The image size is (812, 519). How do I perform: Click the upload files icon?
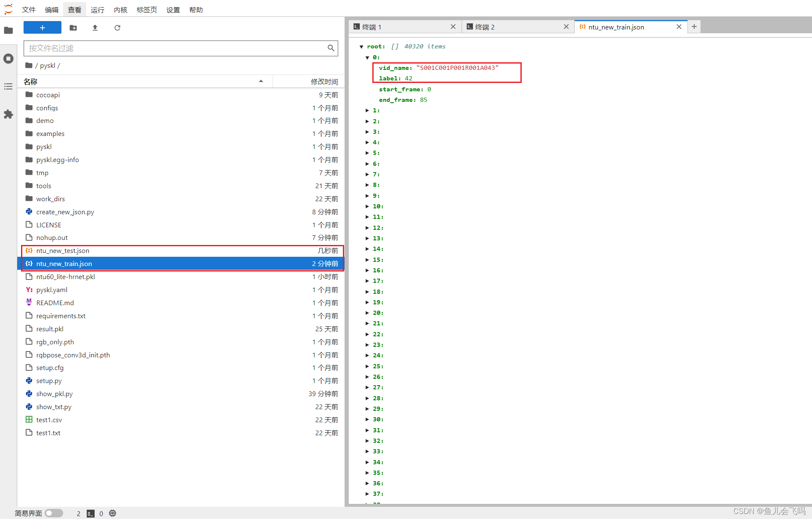[95, 28]
